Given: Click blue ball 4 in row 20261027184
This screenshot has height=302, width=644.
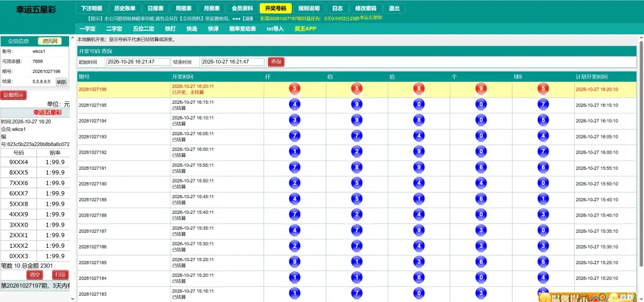Looking at the screenshot, I should coord(543,277).
